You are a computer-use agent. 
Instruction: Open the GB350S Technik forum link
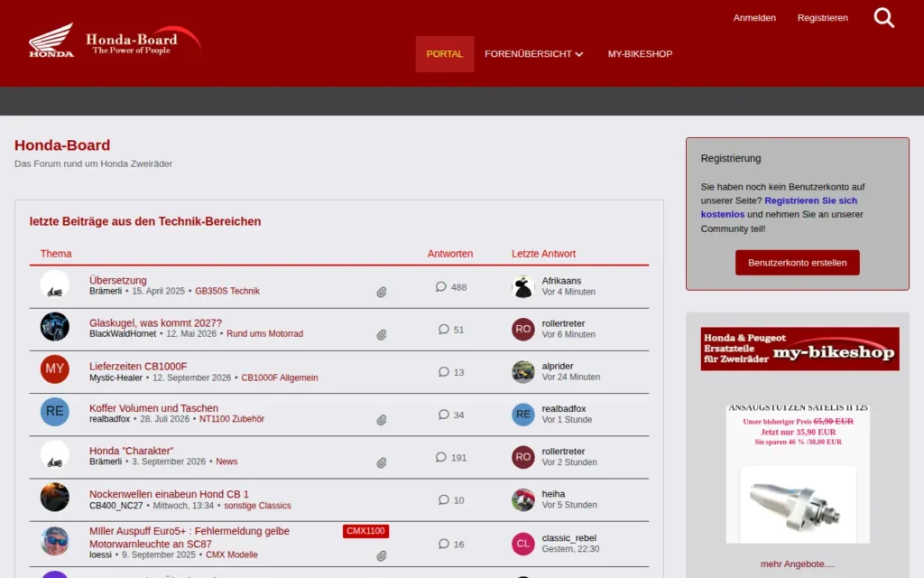click(x=227, y=291)
